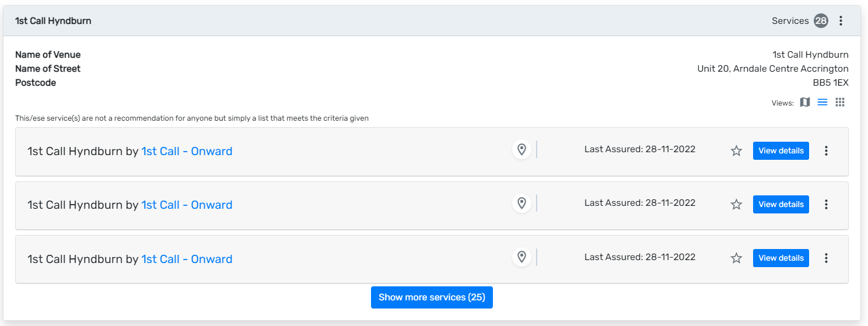Open the 1st Call - Onward link in the first row
Screen dimensions: 868x326
[187, 151]
